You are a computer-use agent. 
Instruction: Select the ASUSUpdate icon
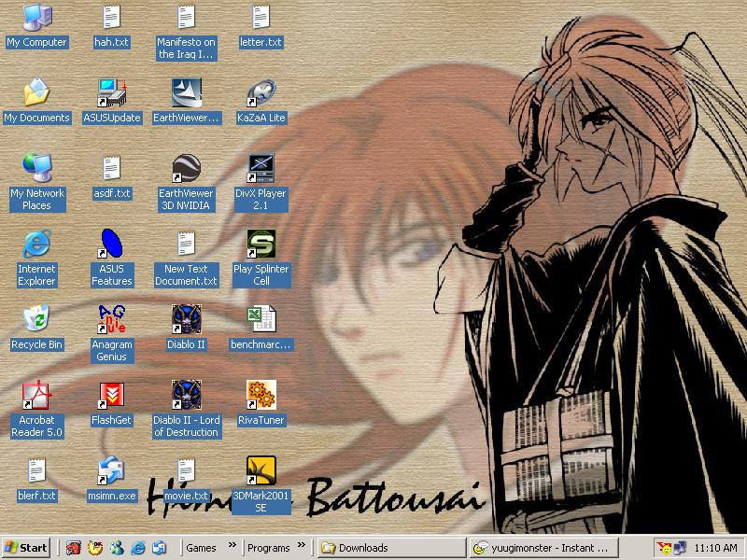[x=111, y=94]
